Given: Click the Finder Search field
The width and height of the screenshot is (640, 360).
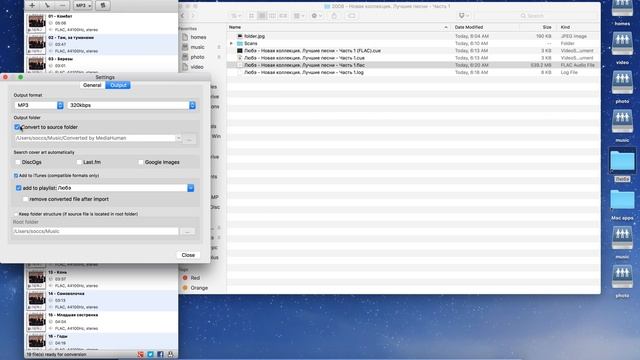Looking at the screenshot, I should [x=557, y=16].
